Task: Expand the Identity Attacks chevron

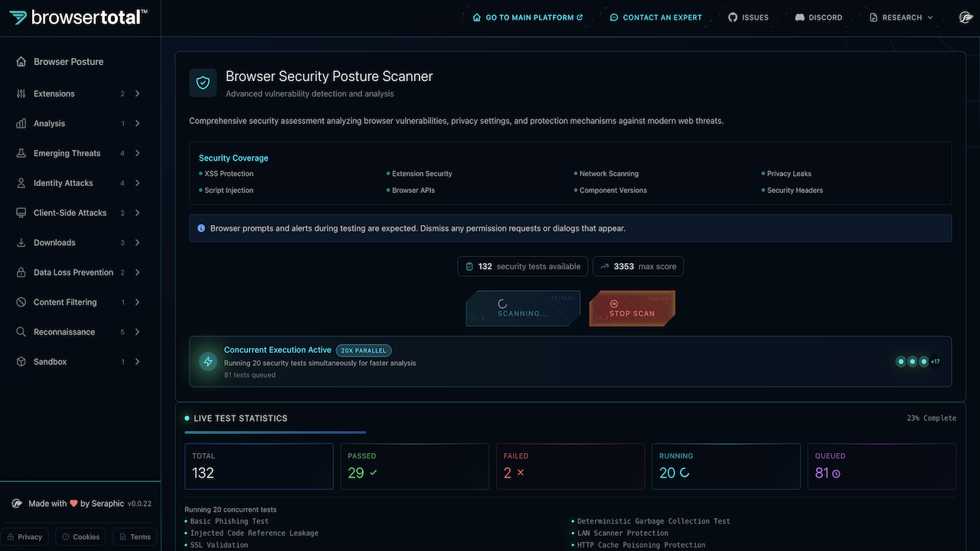Action: tap(138, 183)
